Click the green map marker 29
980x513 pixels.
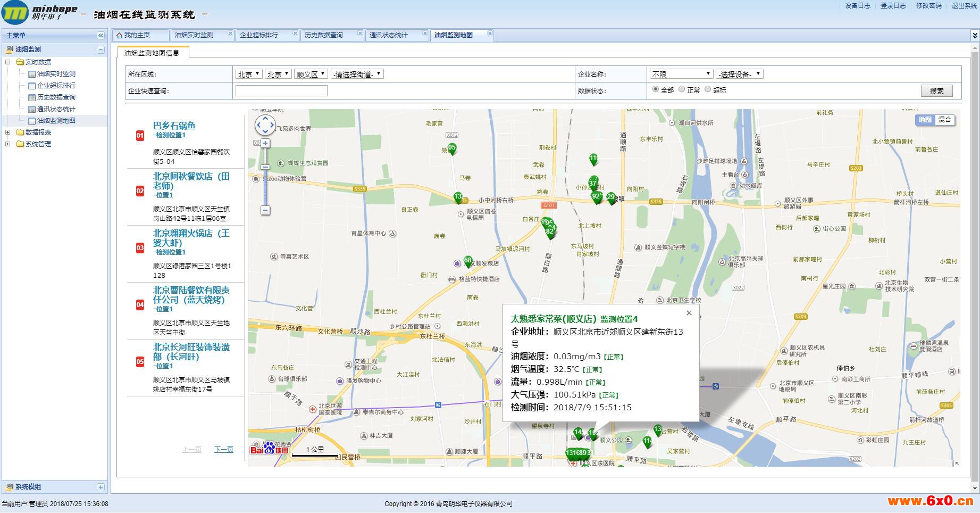click(611, 198)
